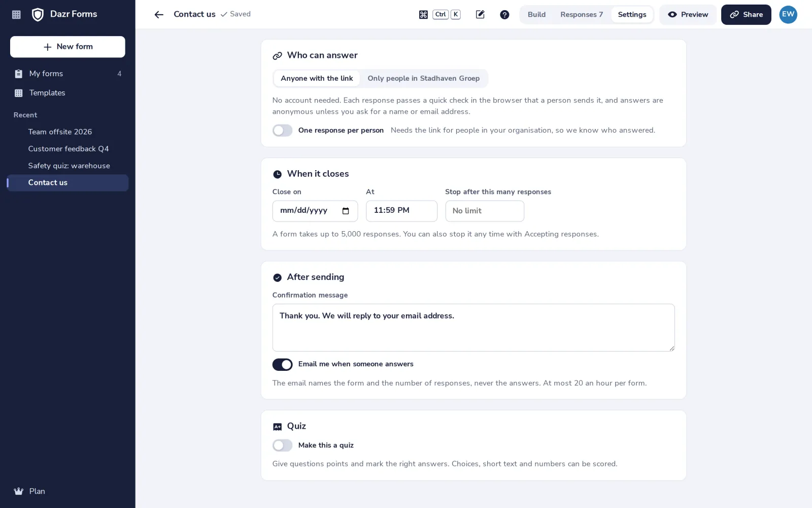Click the Confirmation message text area
812x508 pixels.
click(473, 328)
